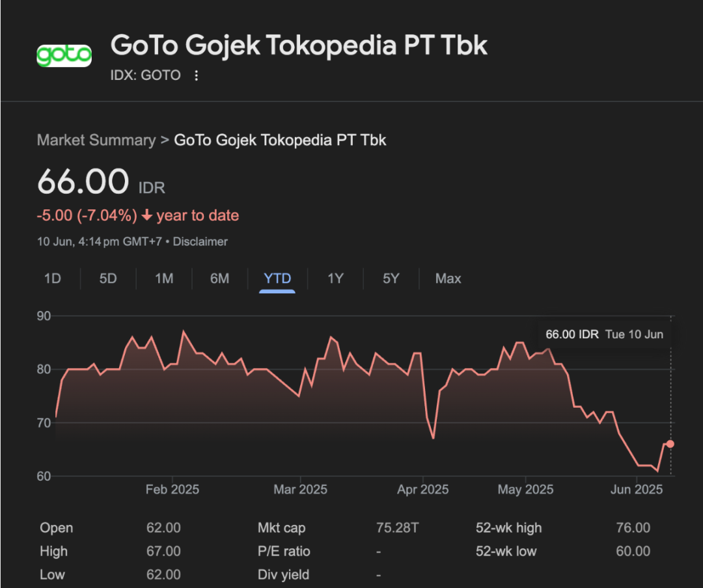The height and width of the screenshot is (588, 703).
Task: Show the 5Y price chart
Action: click(x=391, y=279)
